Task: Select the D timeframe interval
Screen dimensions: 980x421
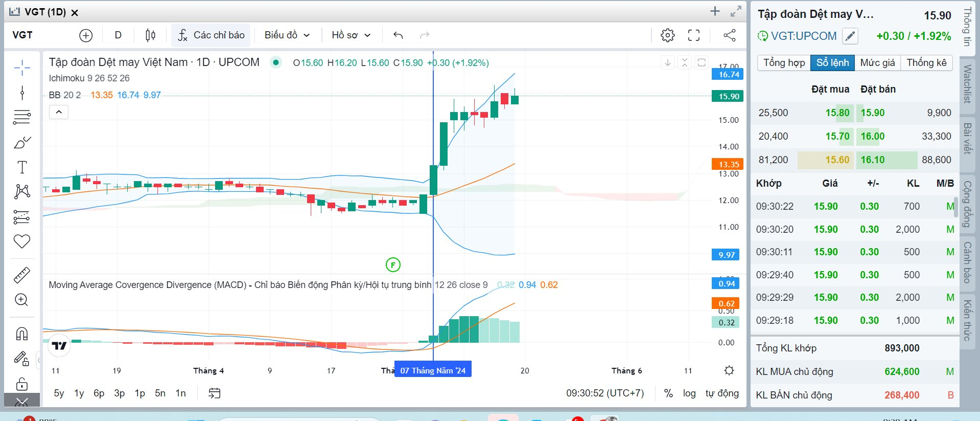Action: [x=118, y=35]
